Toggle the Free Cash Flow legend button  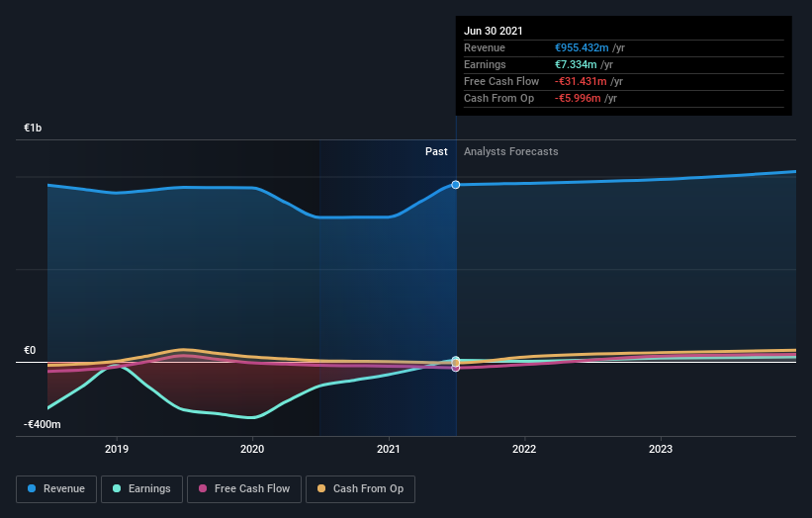pyautogui.click(x=244, y=489)
